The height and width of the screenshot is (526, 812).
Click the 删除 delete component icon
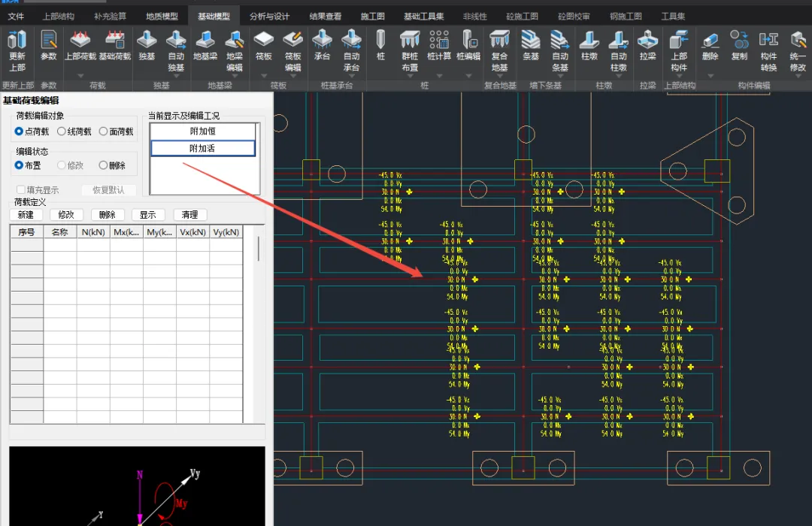(x=710, y=46)
